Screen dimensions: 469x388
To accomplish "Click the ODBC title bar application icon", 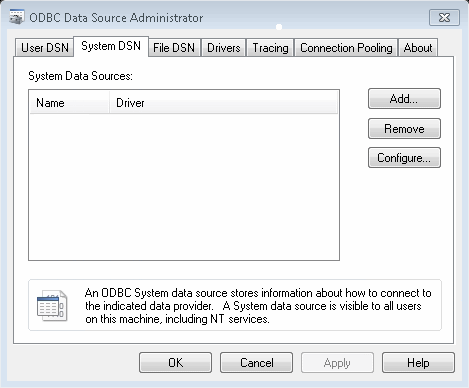I will 17,17.
